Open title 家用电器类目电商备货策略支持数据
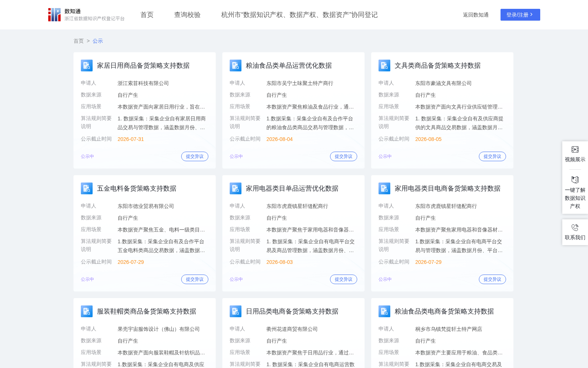588x368 pixels. (448, 188)
